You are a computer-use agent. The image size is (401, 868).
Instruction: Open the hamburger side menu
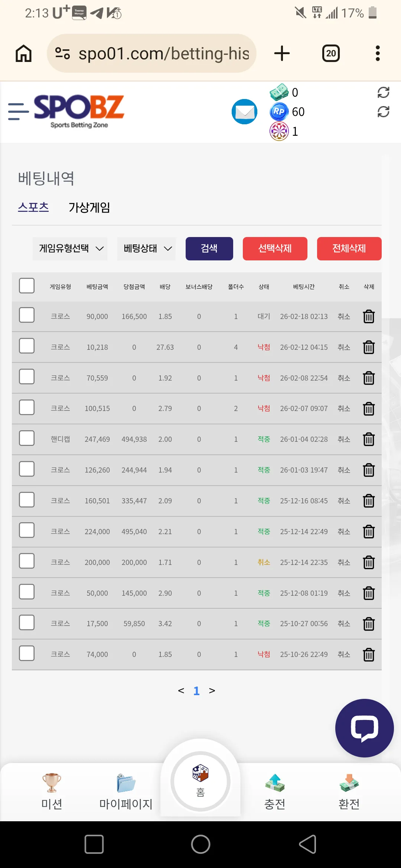click(19, 112)
